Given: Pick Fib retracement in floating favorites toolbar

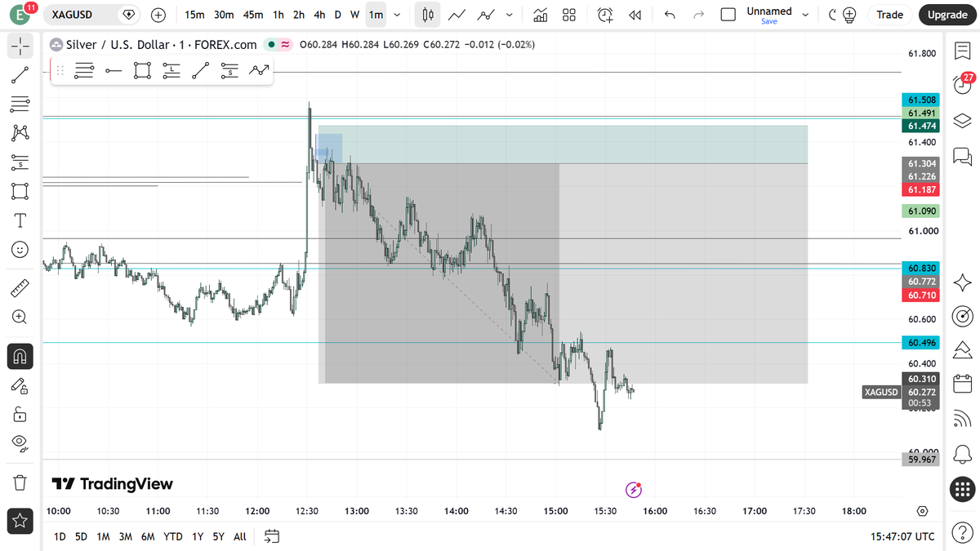Looking at the screenshot, I should 83,71.
